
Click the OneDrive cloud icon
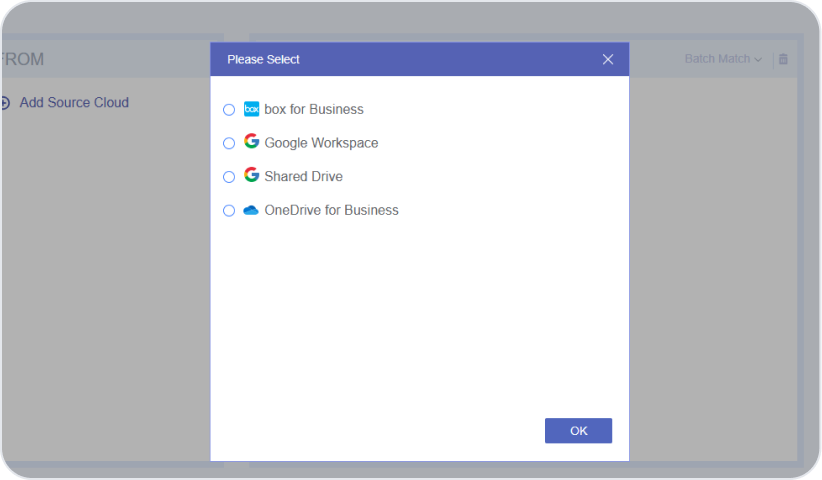tap(251, 210)
